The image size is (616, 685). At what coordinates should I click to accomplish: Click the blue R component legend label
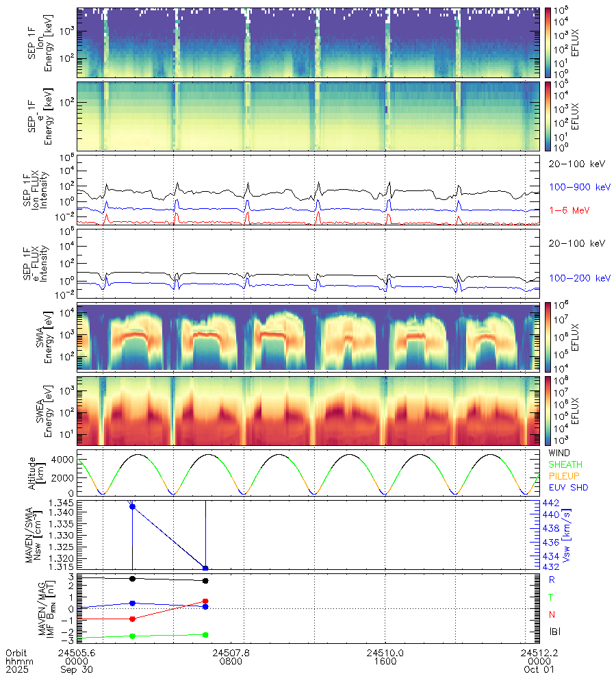click(x=552, y=579)
